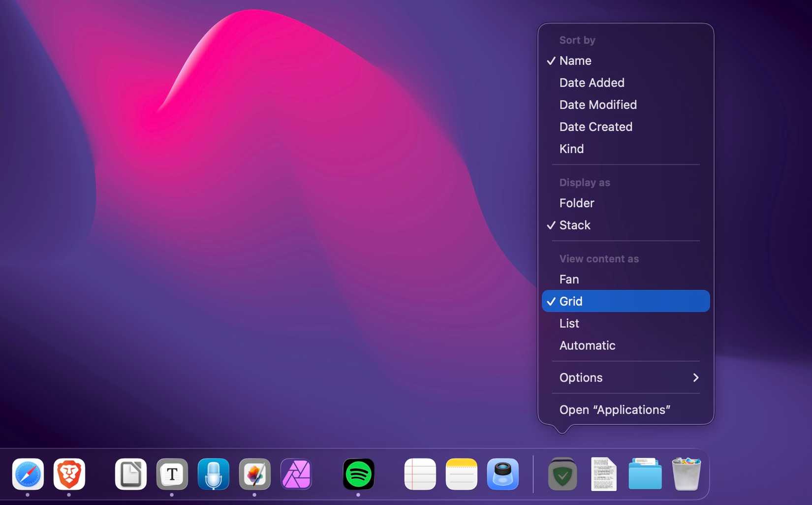Choose Grid under View content as

point(571,301)
